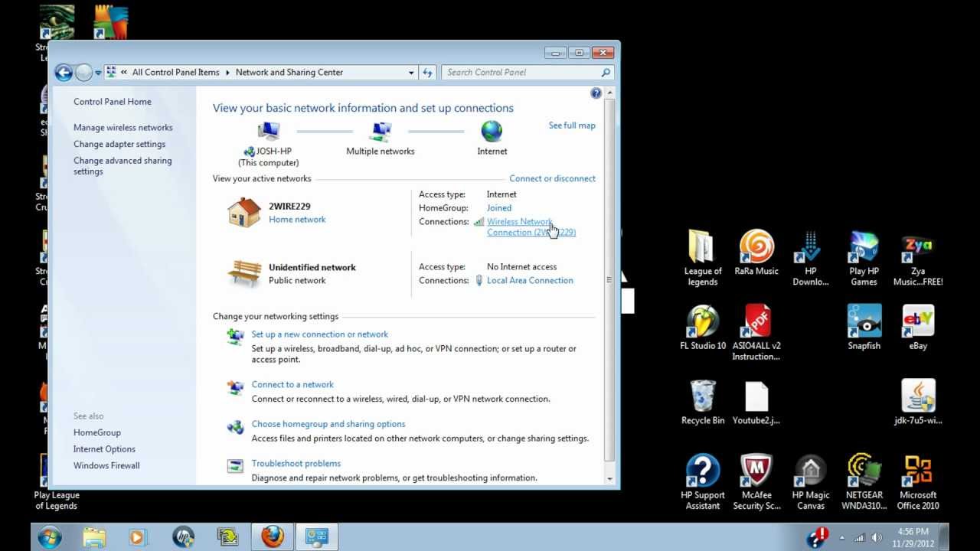980x551 pixels.
Task: Click All Control Panel Items breadcrumb
Action: pyautogui.click(x=175, y=73)
